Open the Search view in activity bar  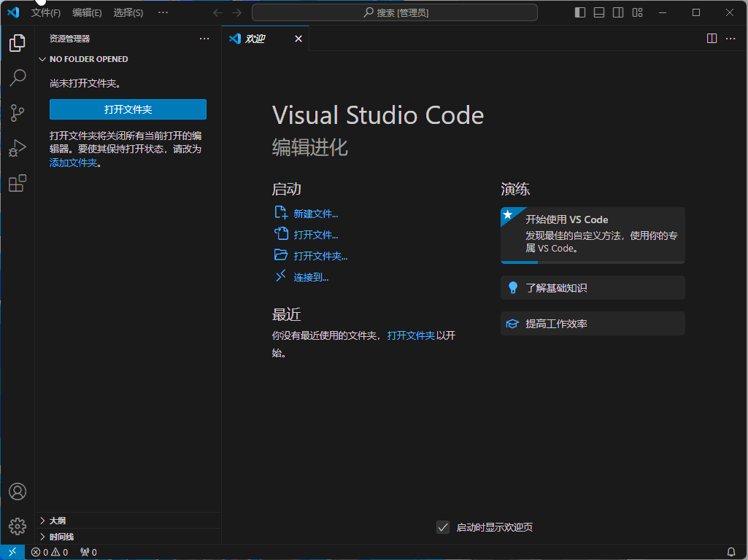click(18, 78)
